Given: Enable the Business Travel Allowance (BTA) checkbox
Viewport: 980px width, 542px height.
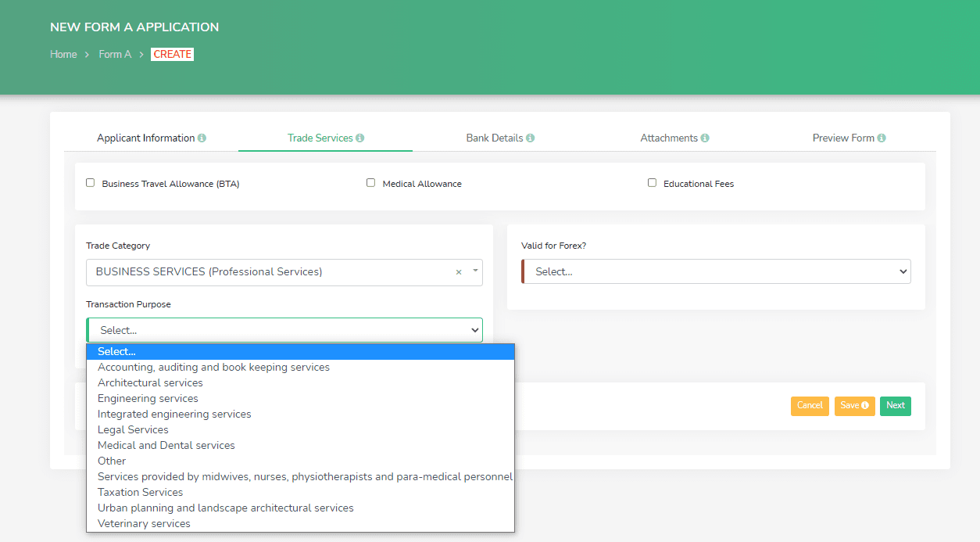Looking at the screenshot, I should (x=90, y=182).
